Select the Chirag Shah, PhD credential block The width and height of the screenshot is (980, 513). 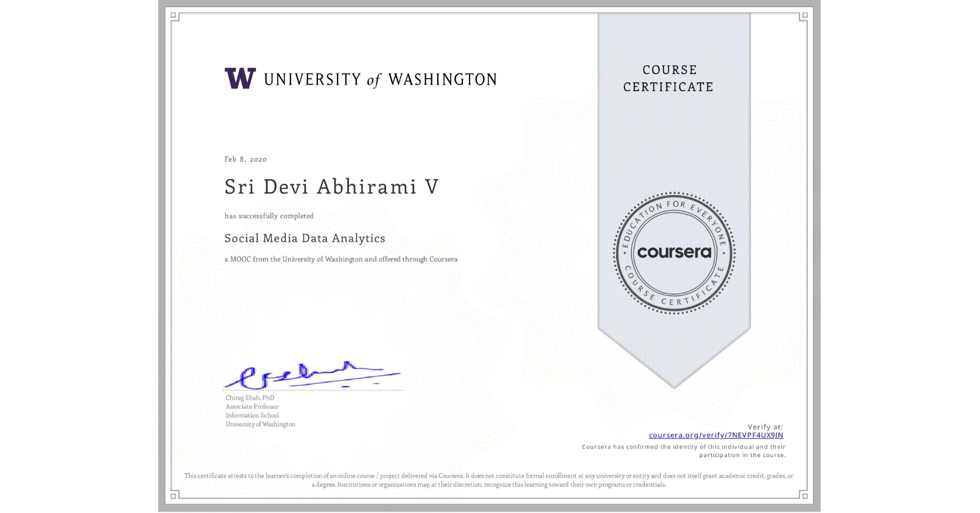click(x=260, y=410)
